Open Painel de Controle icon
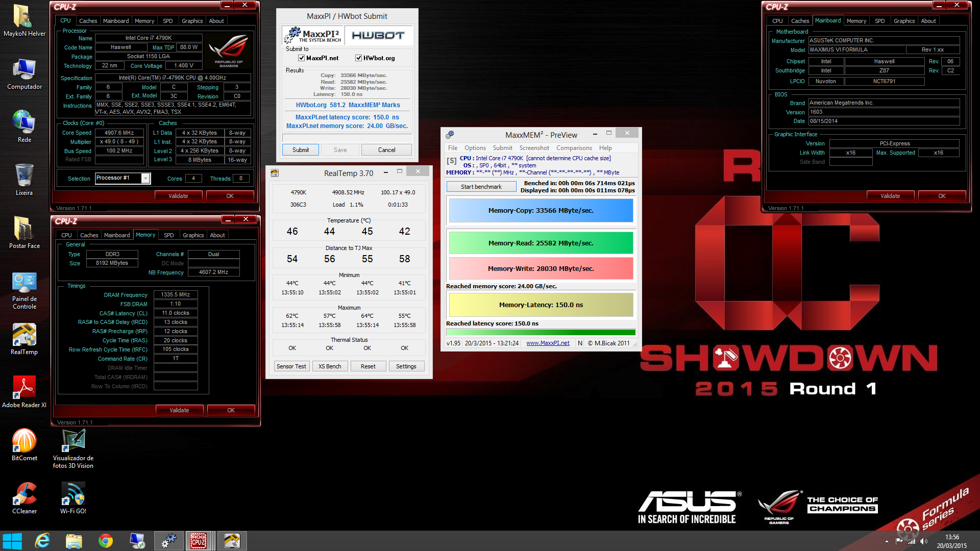The image size is (980, 551). (24, 291)
